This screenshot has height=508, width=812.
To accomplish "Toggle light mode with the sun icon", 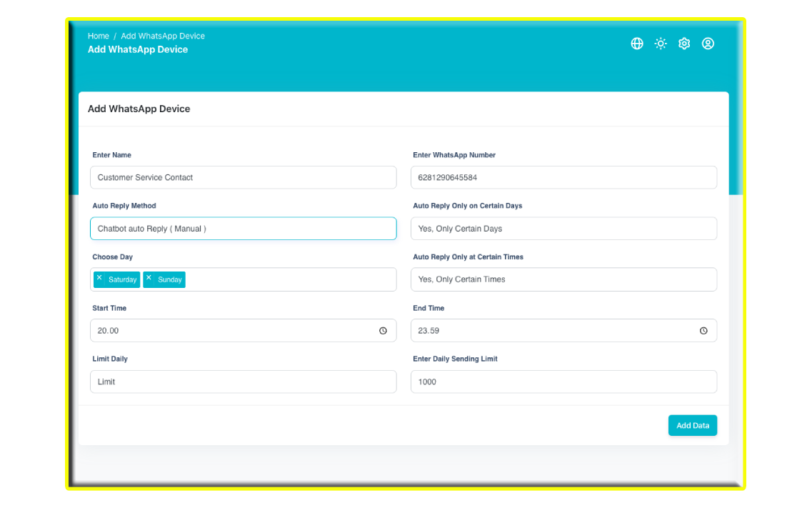I will tap(661, 44).
